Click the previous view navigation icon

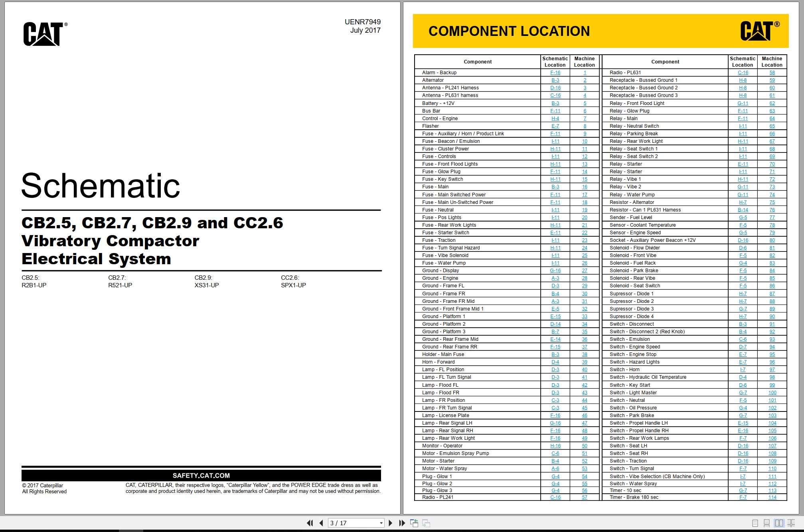tap(414, 523)
